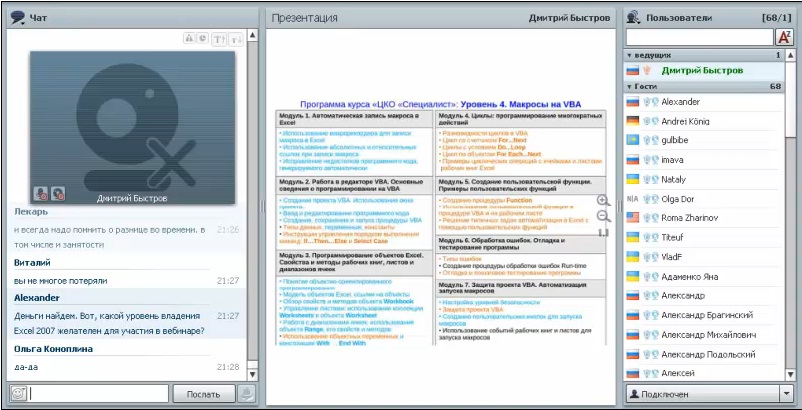Screen dimensions: 802x410
Task: Click the Пользователи panel title
Action: [679, 18]
